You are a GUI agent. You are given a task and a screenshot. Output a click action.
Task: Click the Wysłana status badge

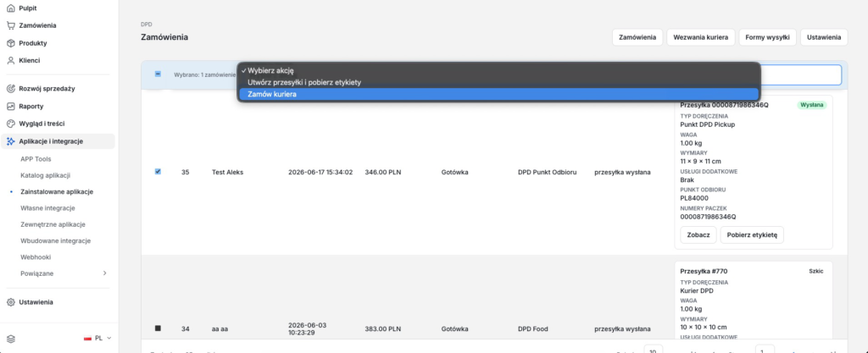tap(811, 105)
